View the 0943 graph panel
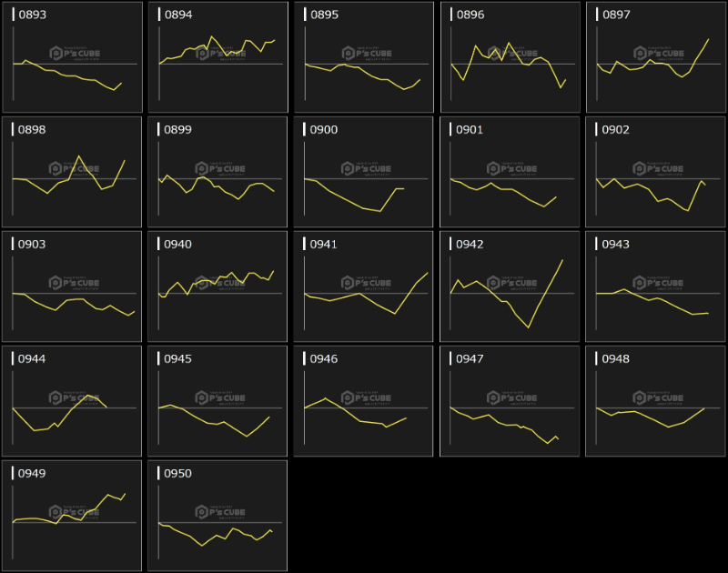This screenshot has height=573, width=728. [655, 286]
